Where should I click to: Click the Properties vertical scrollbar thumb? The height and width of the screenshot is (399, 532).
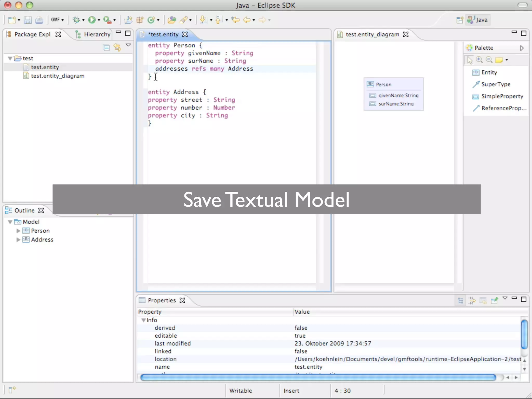pyautogui.click(x=524, y=334)
